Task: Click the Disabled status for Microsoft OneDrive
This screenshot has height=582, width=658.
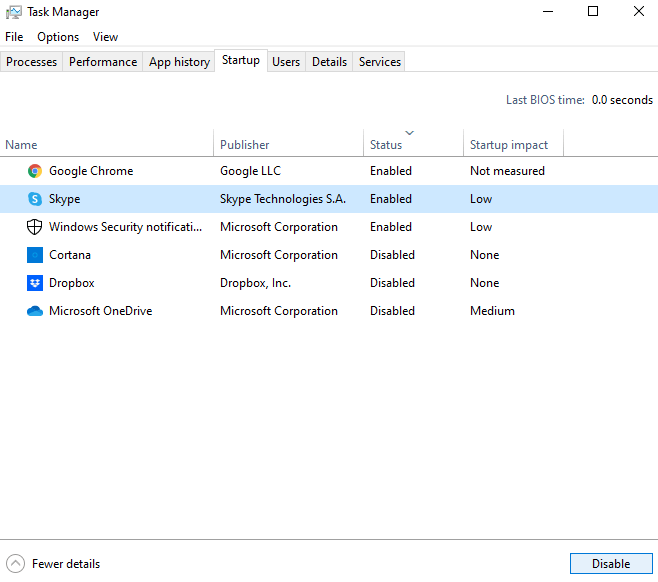Action: [x=392, y=311]
